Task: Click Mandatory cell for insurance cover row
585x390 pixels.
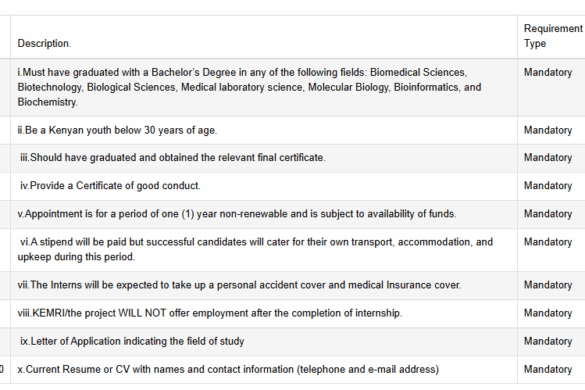Action: coord(548,285)
